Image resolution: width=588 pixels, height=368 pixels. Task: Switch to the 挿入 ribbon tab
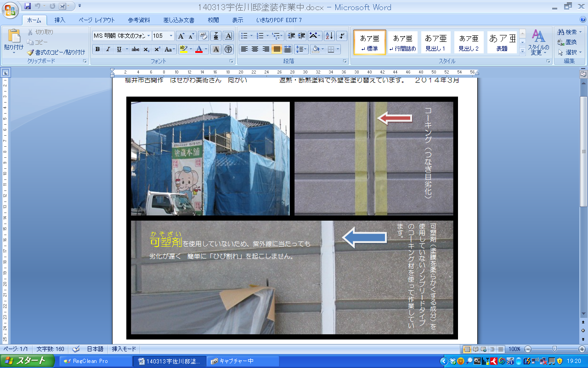[x=60, y=20]
